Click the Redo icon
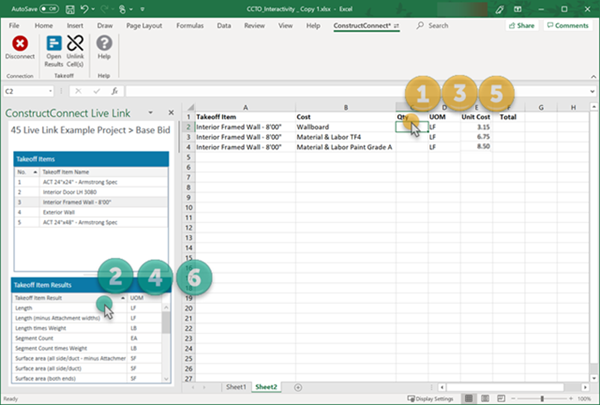The width and height of the screenshot is (600, 405). pyautogui.click(x=104, y=9)
